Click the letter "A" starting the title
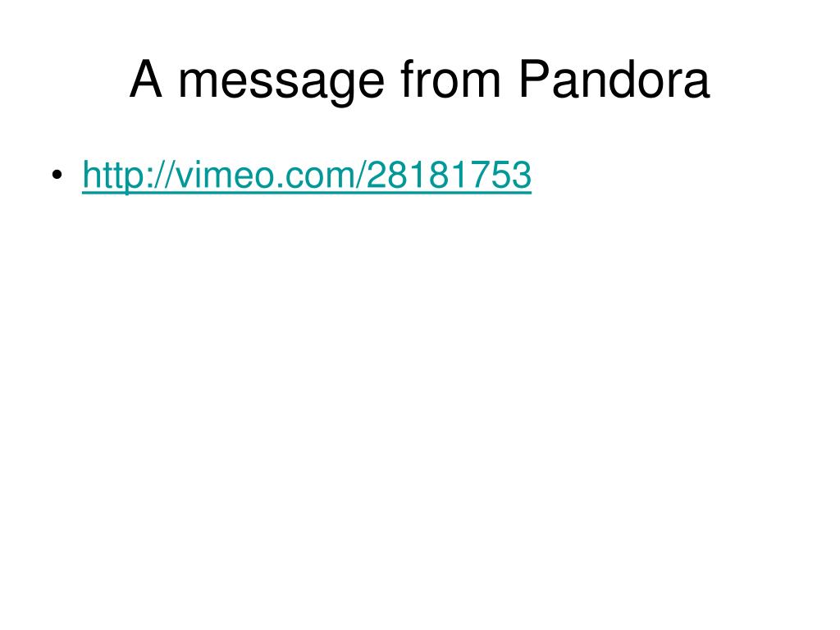Screen dimensions: 840x630 point(146,78)
